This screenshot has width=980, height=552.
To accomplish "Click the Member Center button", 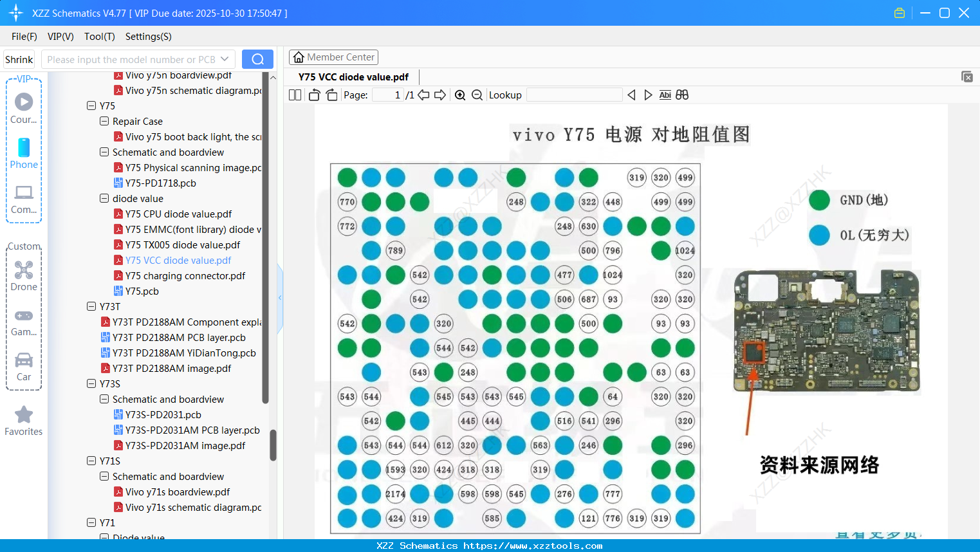I will coord(333,57).
